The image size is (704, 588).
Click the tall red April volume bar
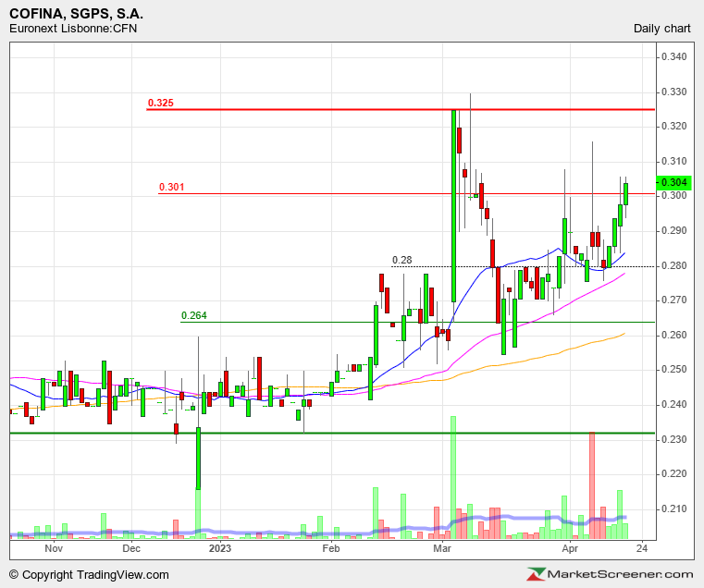[x=592, y=485]
